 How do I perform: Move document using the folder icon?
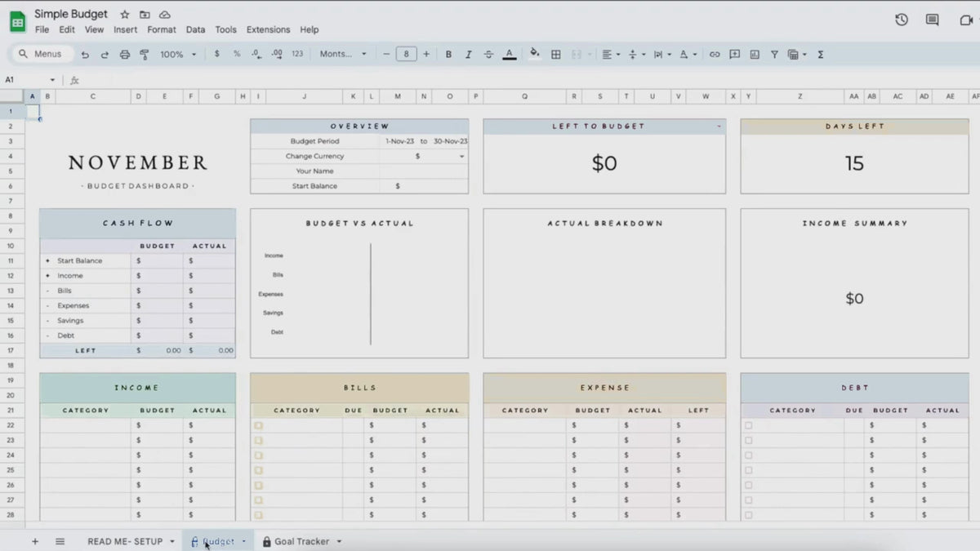click(x=145, y=15)
